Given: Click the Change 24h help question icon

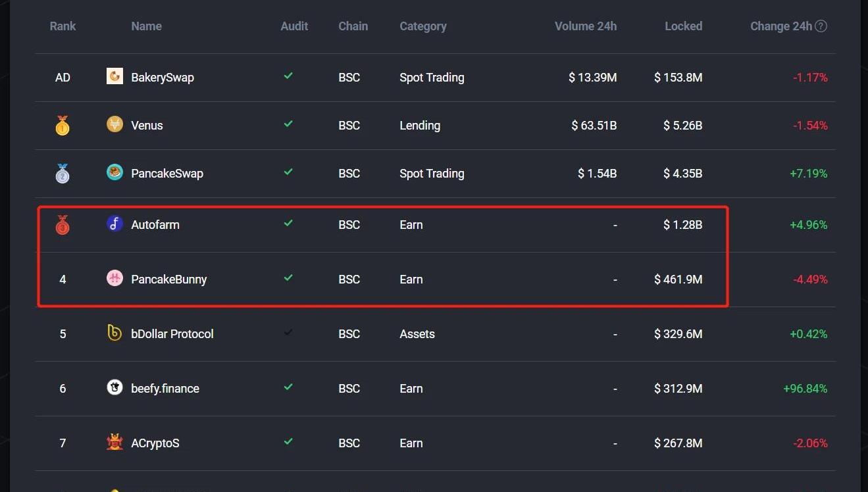Looking at the screenshot, I should 821,26.
